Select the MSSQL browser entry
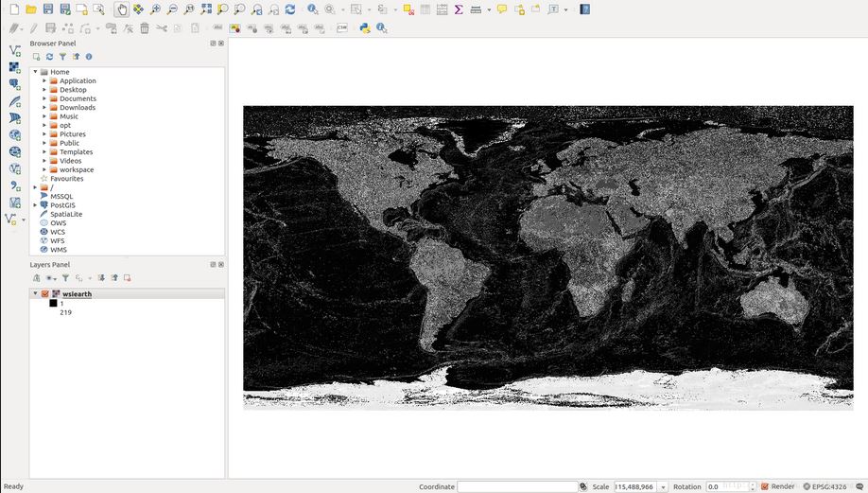 pos(61,196)
